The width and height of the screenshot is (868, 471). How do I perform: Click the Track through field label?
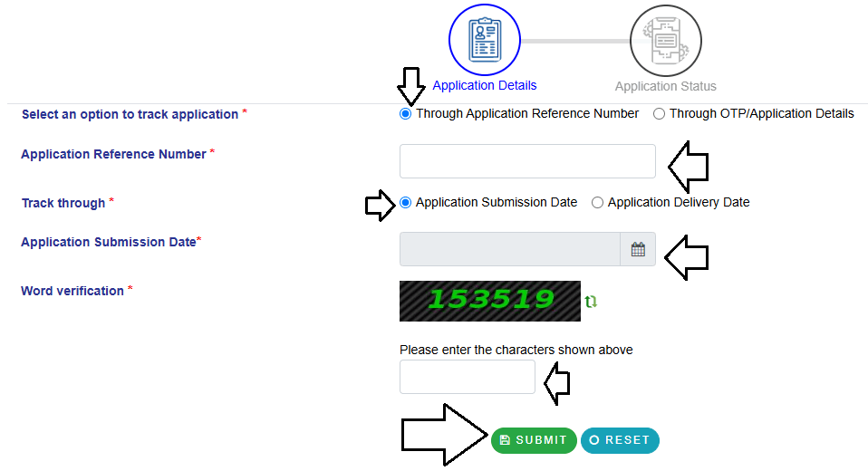point(63,203)
